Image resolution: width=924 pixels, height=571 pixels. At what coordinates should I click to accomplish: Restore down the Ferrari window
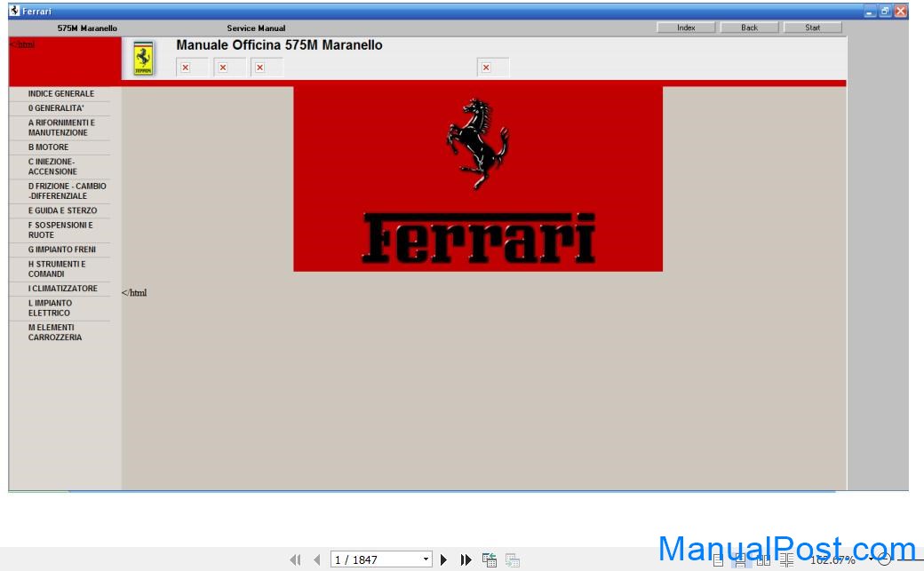tap(885, 12)
